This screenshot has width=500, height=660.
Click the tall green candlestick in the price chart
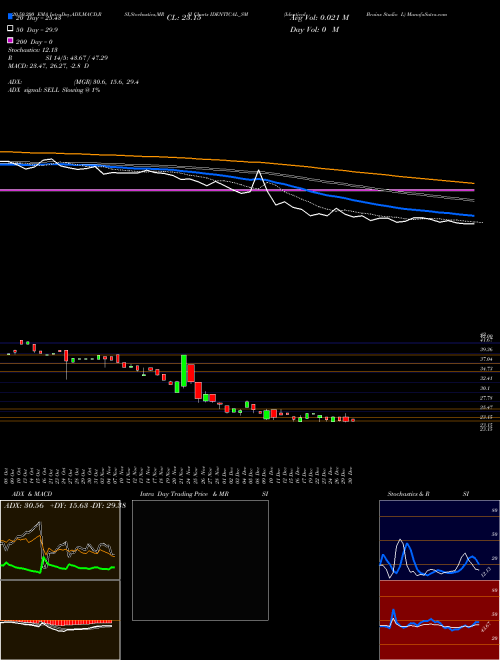pyautogui.click(x=184, y=369)
